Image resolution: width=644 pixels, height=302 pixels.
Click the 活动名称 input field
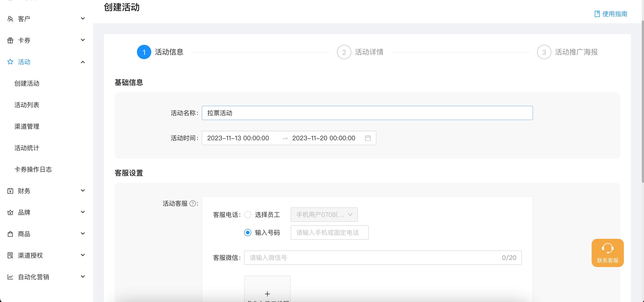367,113
